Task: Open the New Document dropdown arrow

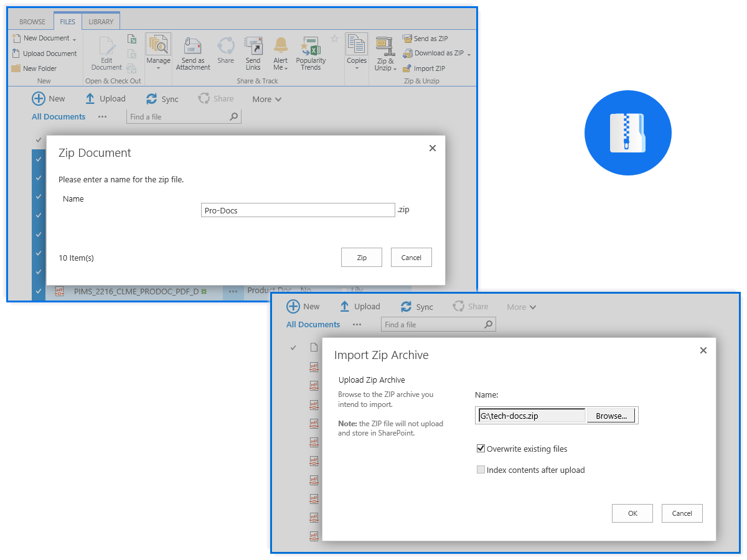Action: [x=74, y=39]
